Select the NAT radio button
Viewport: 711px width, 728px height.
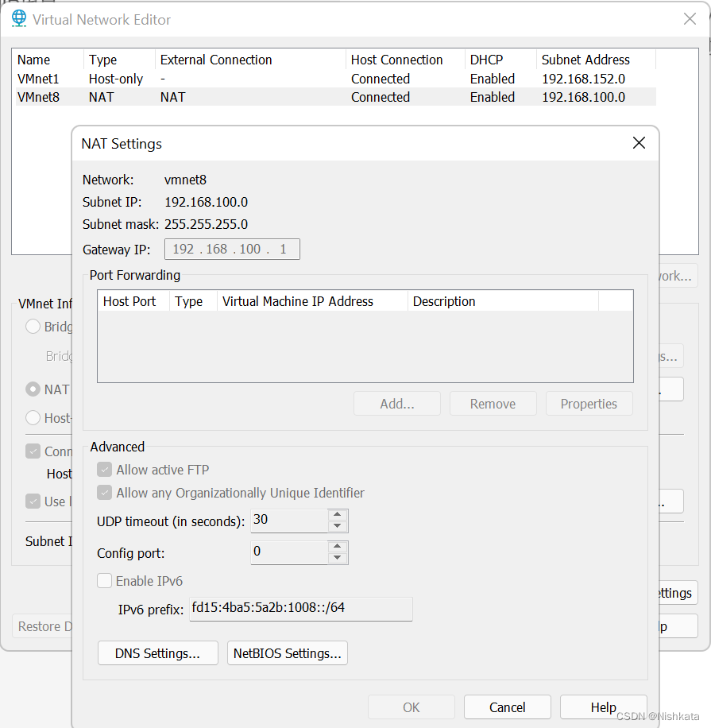pos(33,389)
